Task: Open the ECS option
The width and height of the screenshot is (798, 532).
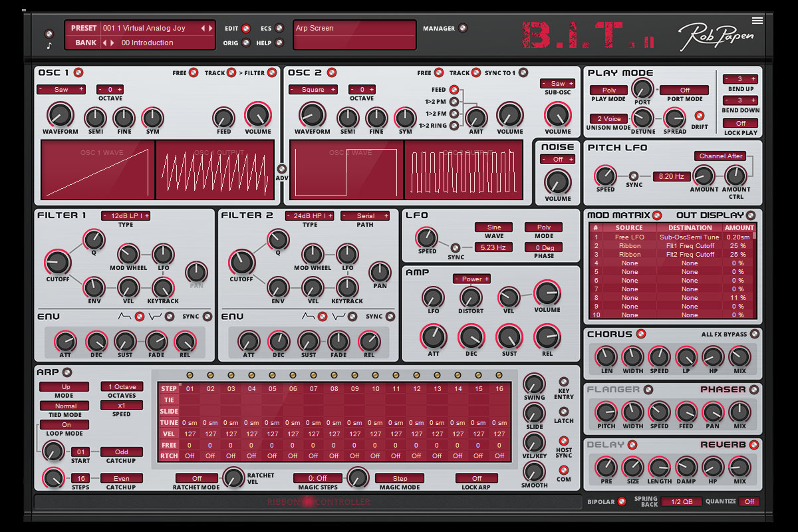Action: click(279, 29)
